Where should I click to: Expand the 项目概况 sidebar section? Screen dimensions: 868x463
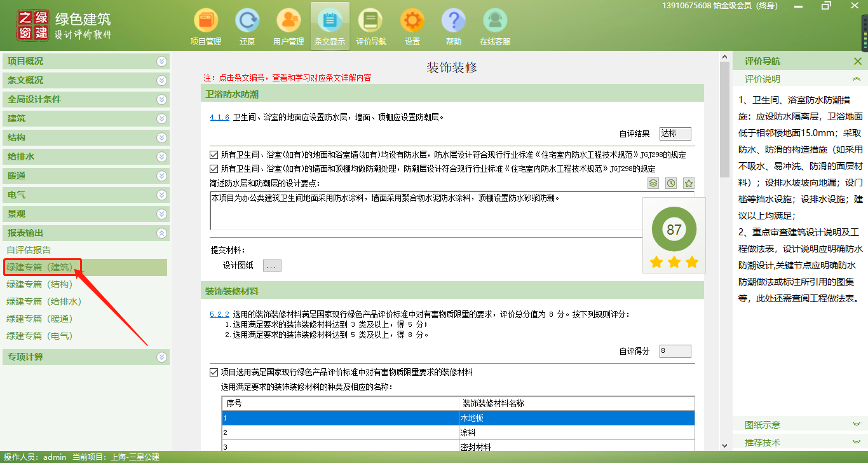(x=85, y=61)
